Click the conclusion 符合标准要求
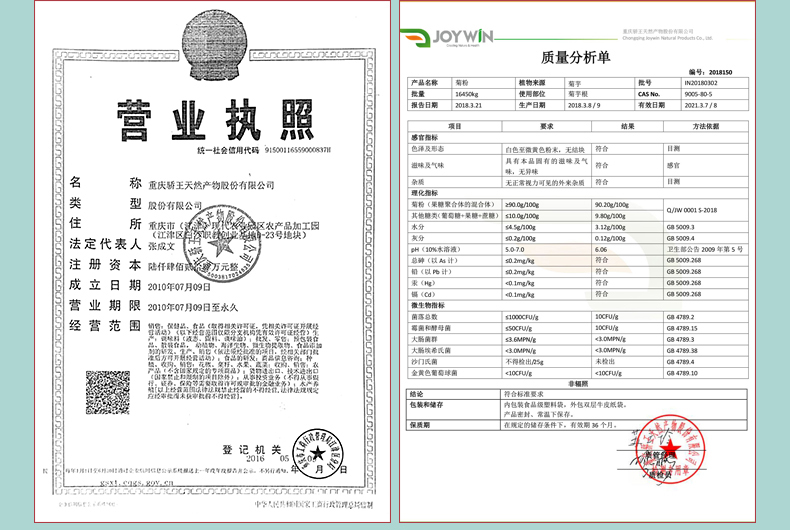The image size is (790, 530). coord(524,394)
